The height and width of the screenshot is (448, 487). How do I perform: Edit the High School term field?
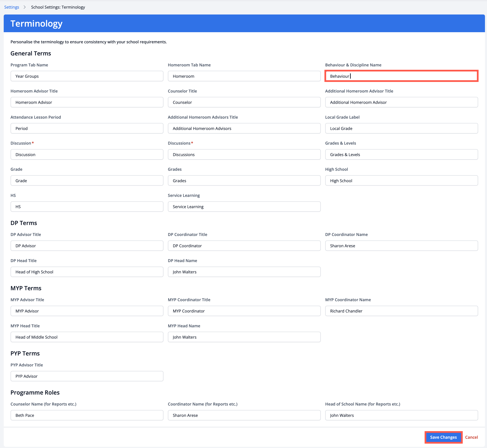point(401,181)
